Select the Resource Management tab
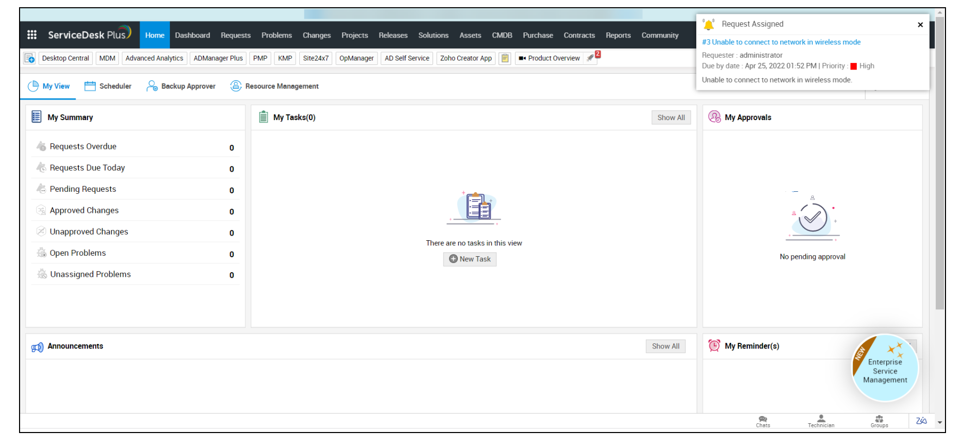980x448 pixels. (x=274, y=86)
